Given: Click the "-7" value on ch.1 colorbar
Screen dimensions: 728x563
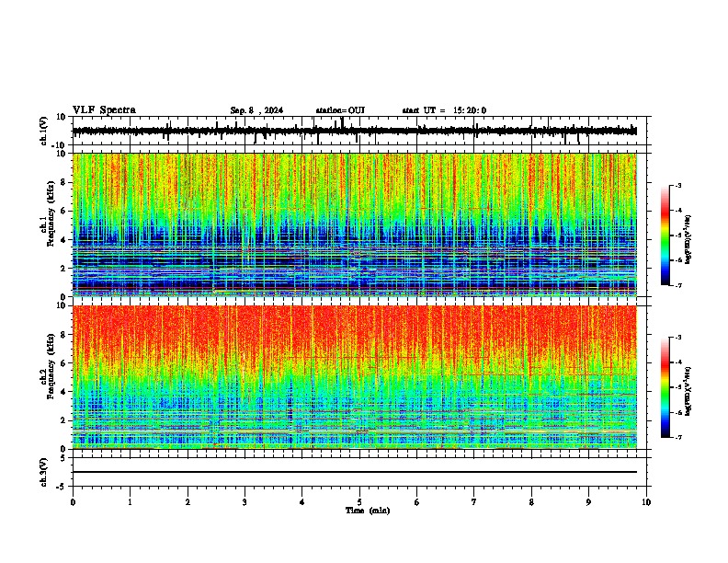Looking at the screenshot, I should 677,285.
